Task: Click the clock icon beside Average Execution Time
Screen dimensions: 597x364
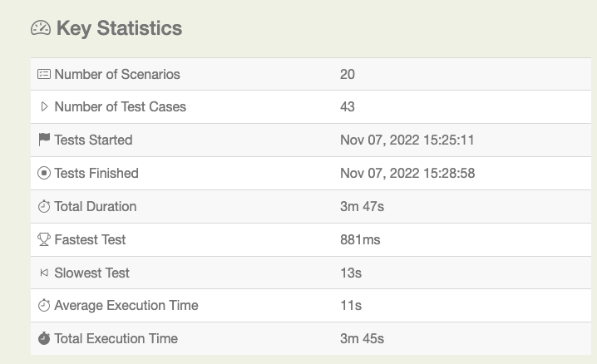Action: 44,305
